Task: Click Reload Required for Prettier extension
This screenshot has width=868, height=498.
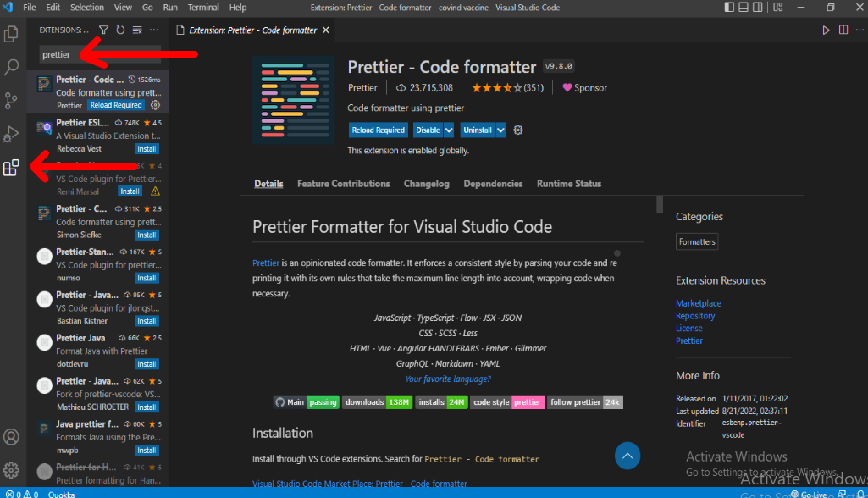Action: point(378,130)
